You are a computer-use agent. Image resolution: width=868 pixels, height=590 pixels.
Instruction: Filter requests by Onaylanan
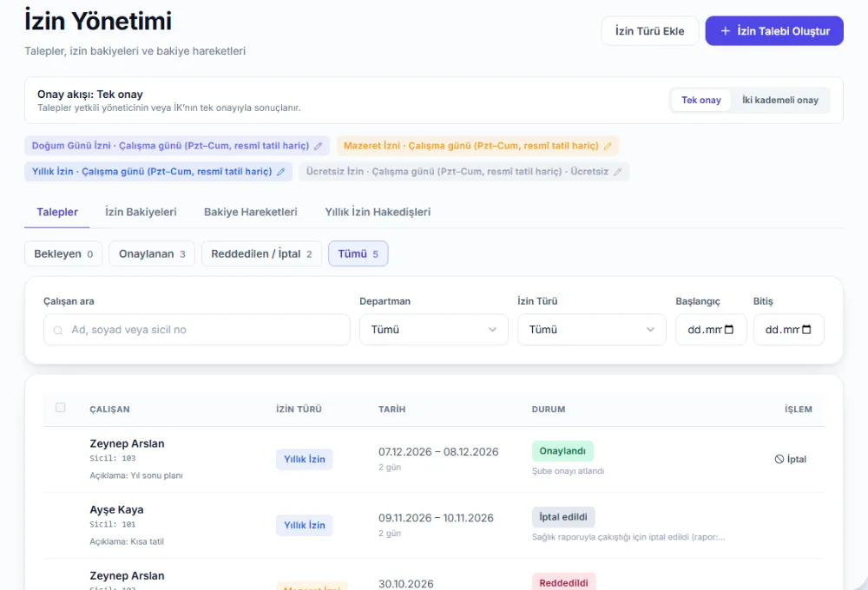click(152, 253)
